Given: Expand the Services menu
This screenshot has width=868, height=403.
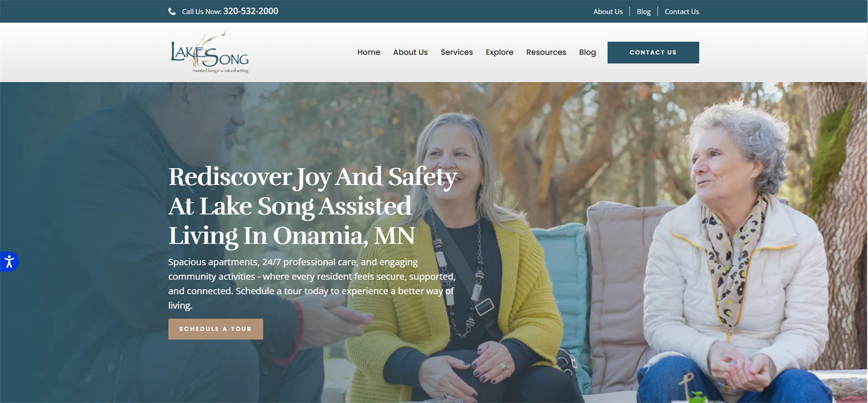Looking at the screenshot, I should pyautogui.click(x=457, y=52).
